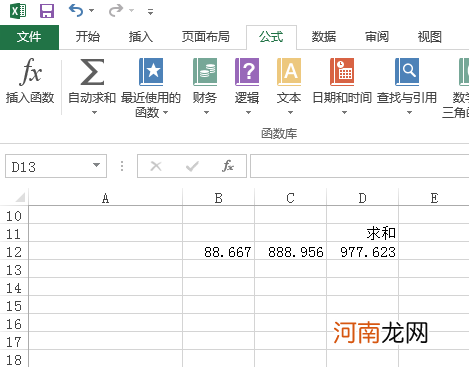Click inside the formula bar input
The width and height of the screenshot is (469, 367).
[x=360, y=166]
